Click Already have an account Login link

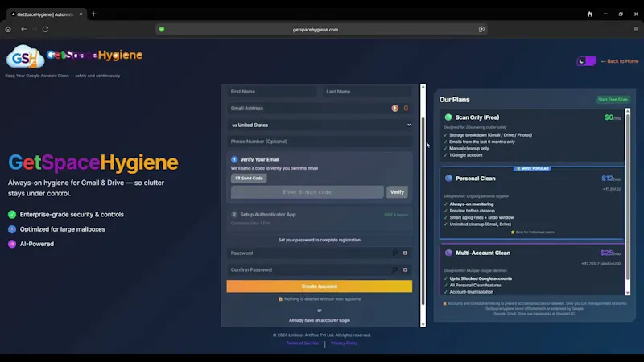[x=320, y=320]
